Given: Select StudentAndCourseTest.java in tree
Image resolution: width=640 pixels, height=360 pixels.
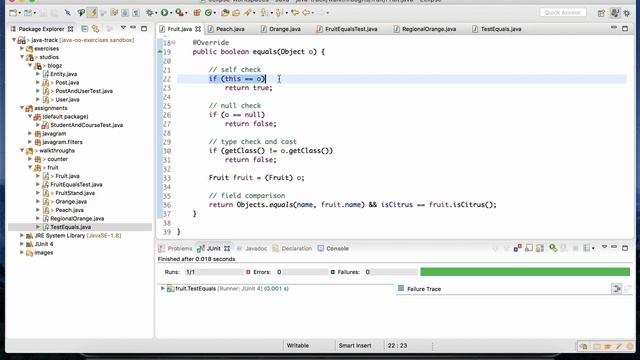Looking at the screenshot, I should point(87,125).
